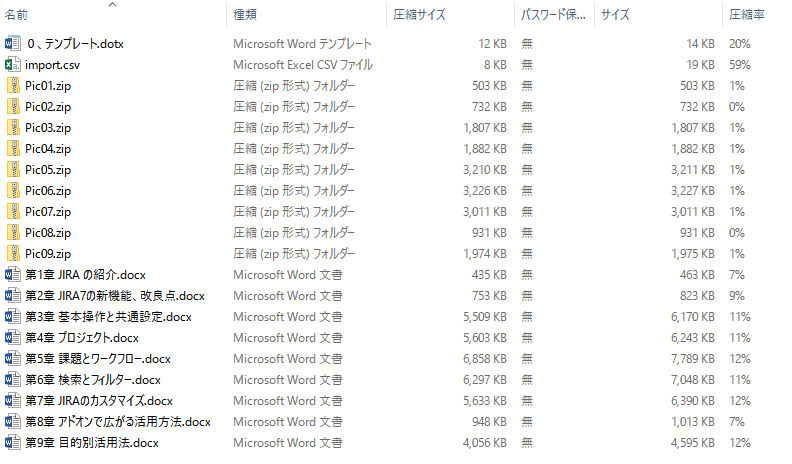The height and width of the screenshot is (464, 792).
Task: Select the file name Pic02.zip
Action: (x=48, y=107)
